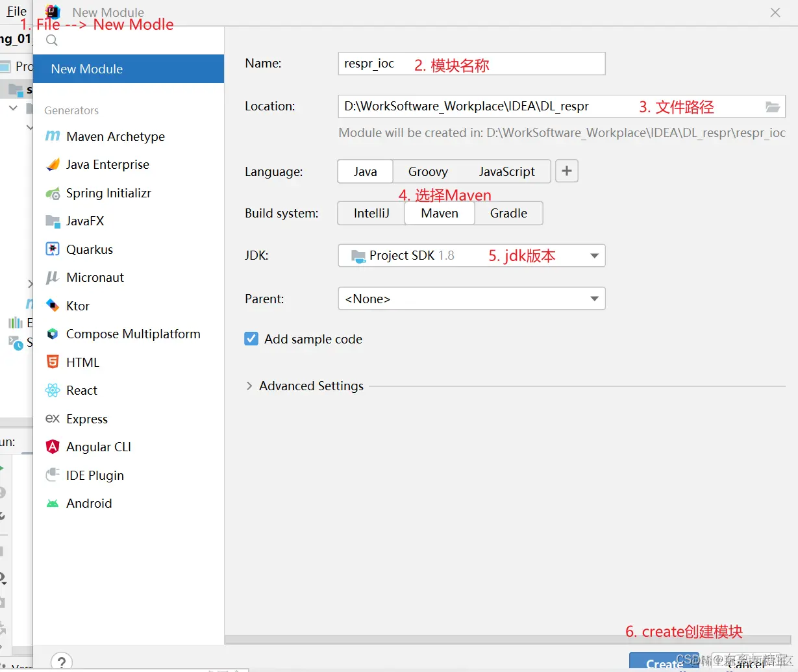Click the JavaFX folder icon
The image size is (798, 672).
point(53,221)
